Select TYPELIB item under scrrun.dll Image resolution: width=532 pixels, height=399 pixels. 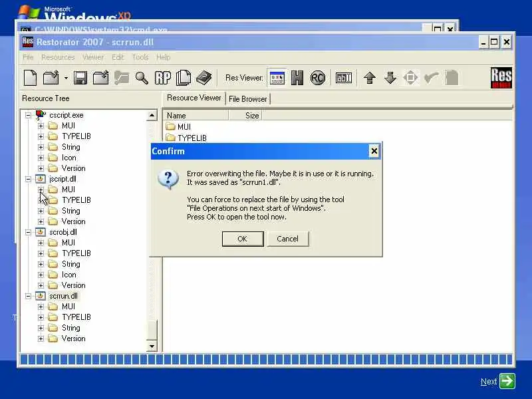pos(76,317)
